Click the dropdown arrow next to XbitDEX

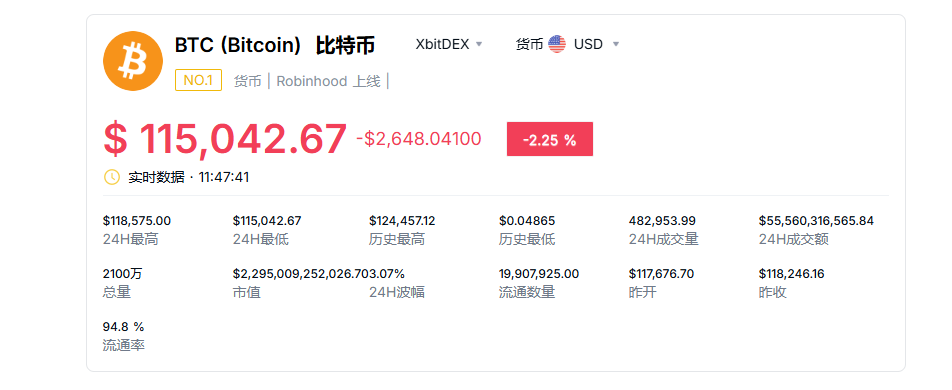pos(478,44)
